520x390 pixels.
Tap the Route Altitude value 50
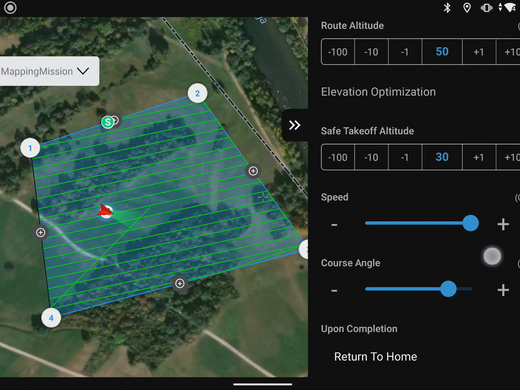tap(442, 52)
